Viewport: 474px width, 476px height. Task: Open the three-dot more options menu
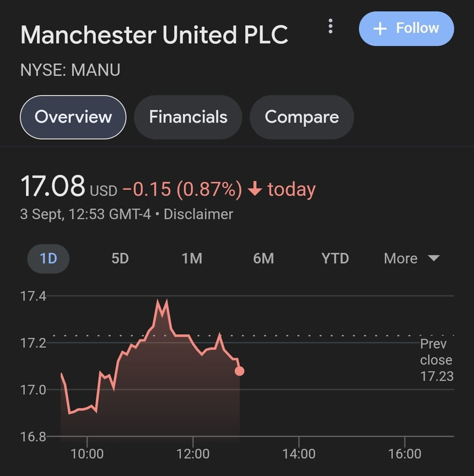pyautogui.click(x=330, y=27)
